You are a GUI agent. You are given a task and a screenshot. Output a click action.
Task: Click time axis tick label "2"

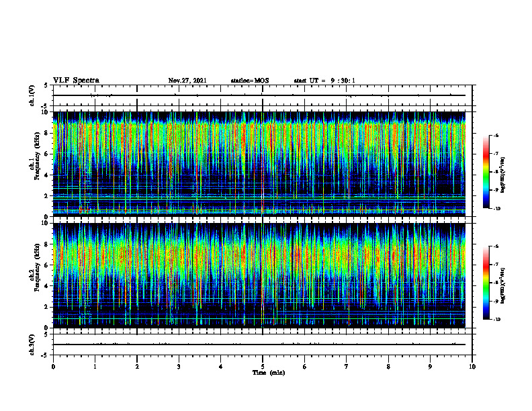point(137,367)
